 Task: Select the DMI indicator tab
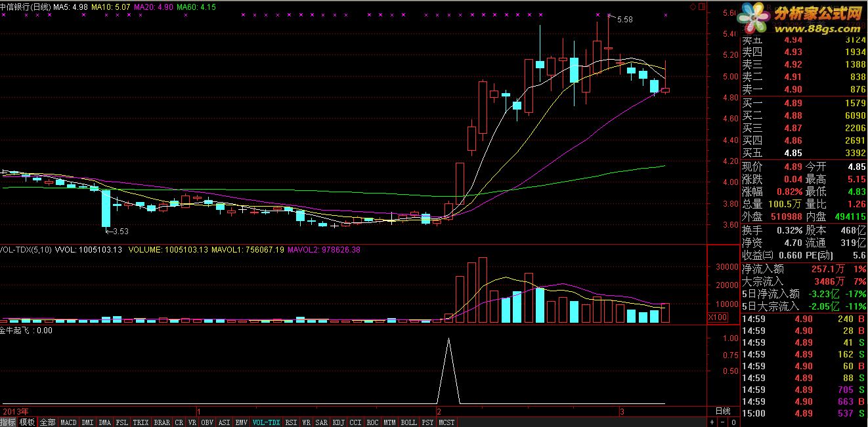[87, 422]
